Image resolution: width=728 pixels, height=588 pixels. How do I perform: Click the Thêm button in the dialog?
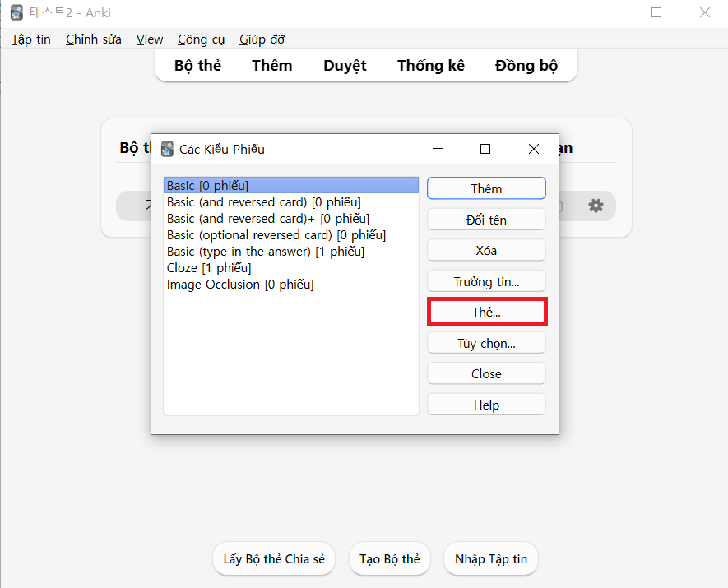[486, 188]
